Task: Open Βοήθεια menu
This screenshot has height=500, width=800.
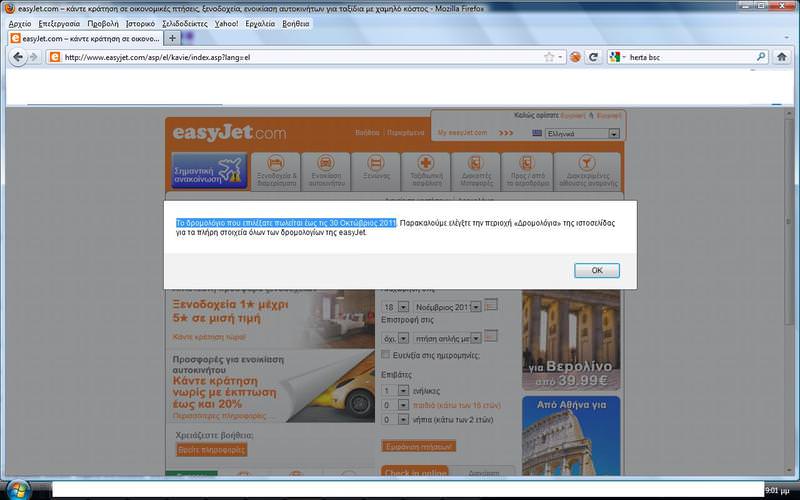Action: point(295,23)
